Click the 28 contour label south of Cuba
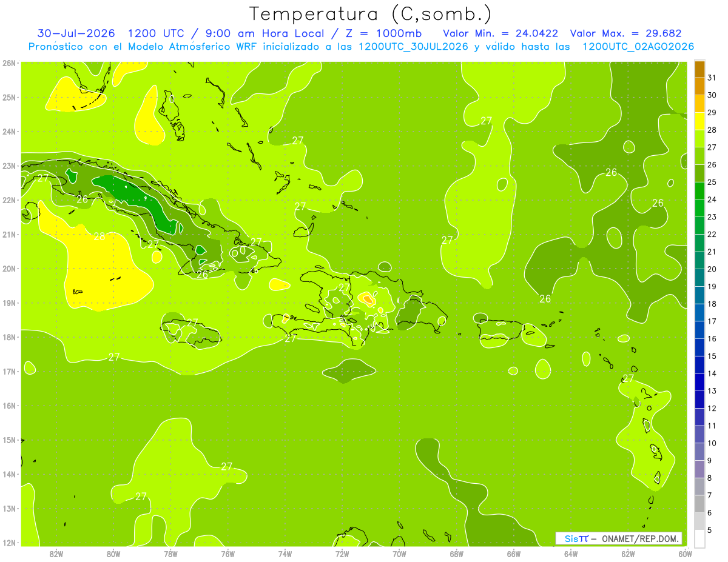The width and height of the screenshot is (728, 562). click(99, 236)
